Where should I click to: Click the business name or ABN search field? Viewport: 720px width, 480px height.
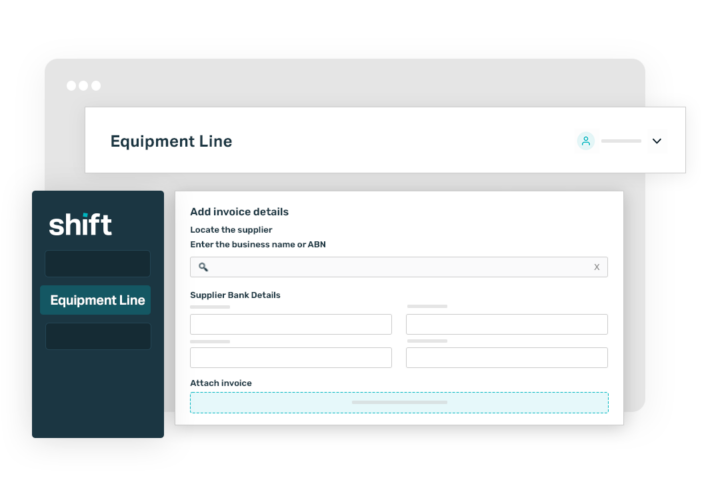point(399,267)
